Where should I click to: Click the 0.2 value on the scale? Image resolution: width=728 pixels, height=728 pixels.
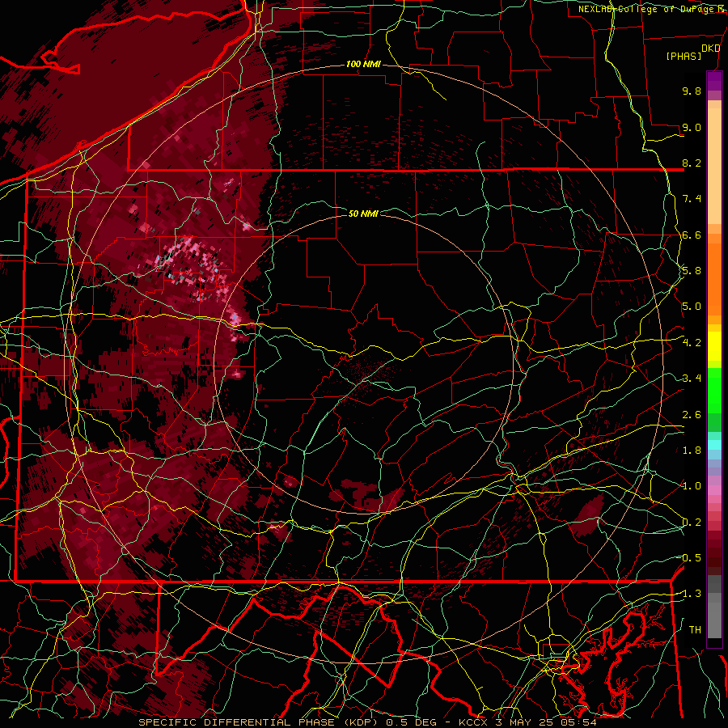click(x=692, y=523)
